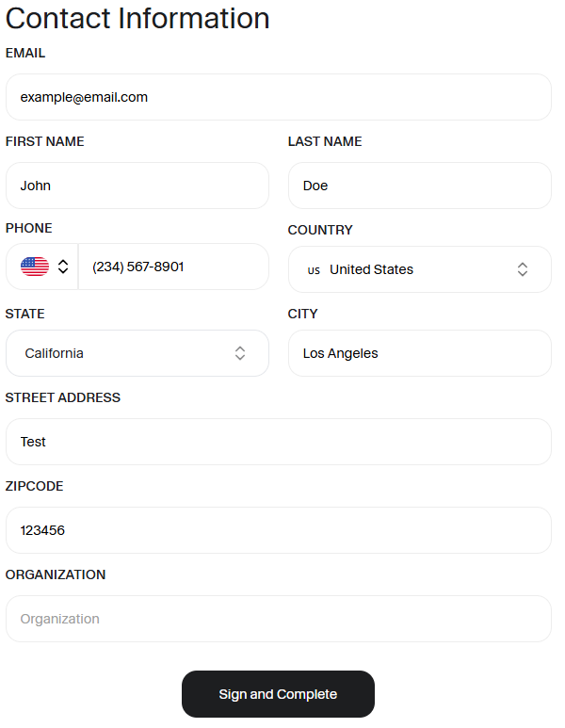Click the City field showing Los Angeles
The image size is (565, 728).
coord(419,353)
